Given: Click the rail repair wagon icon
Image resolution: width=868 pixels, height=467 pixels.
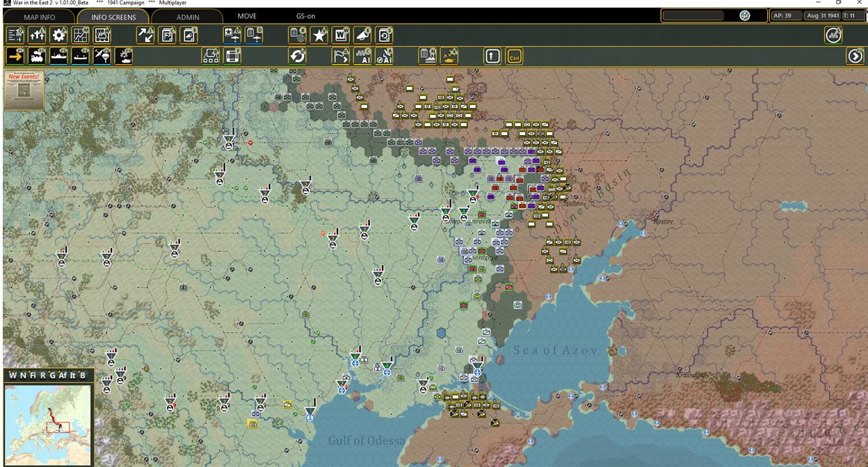Looking at the screenshot, I should click(x=210, y=56).
